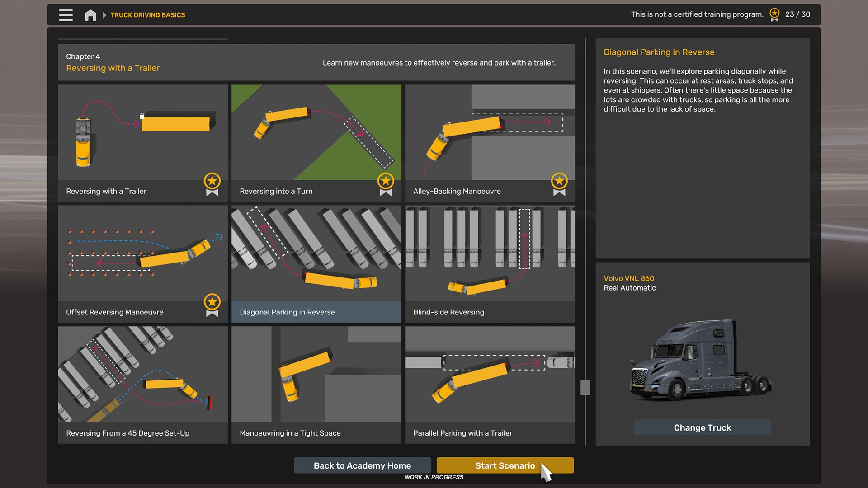This screenshot has height=488, width=868.
Task: Click the star medal score icon
Action: click(774, 14)
